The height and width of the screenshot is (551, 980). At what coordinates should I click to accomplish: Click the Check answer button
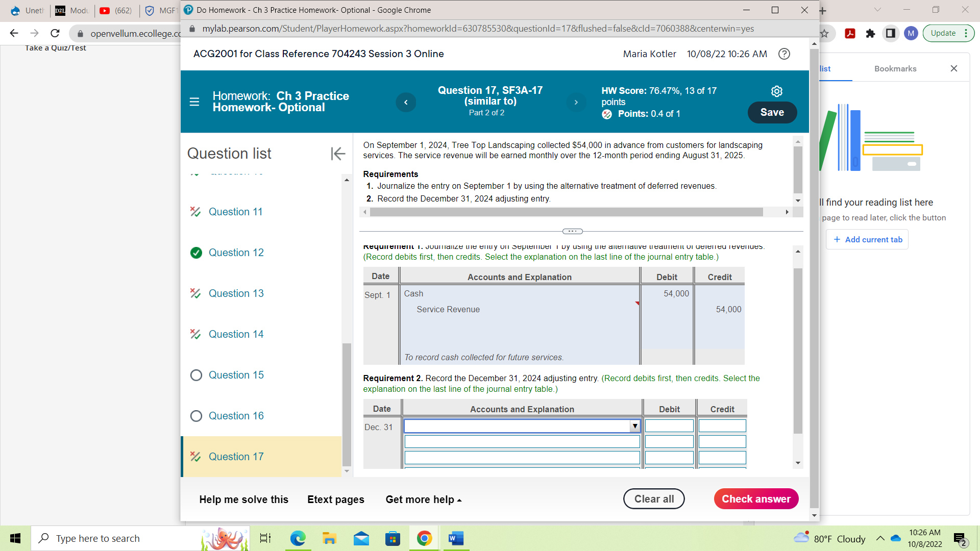click(x=756, y=498)
